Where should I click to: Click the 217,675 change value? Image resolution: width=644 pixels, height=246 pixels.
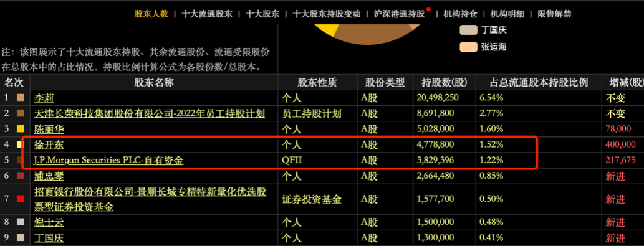click(x=620, y=161)
